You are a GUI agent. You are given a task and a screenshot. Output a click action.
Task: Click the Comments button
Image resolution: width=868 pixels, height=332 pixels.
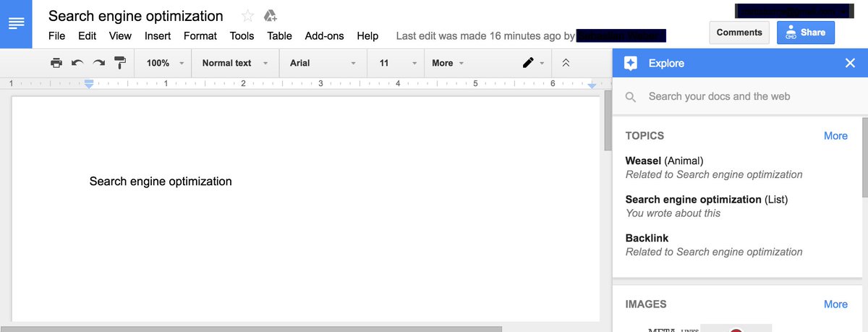pyautogui.click(x=739, y=33)
